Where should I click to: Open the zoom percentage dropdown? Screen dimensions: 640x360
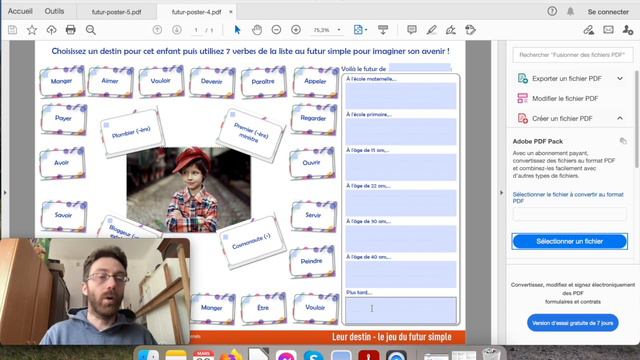[339, 30]
